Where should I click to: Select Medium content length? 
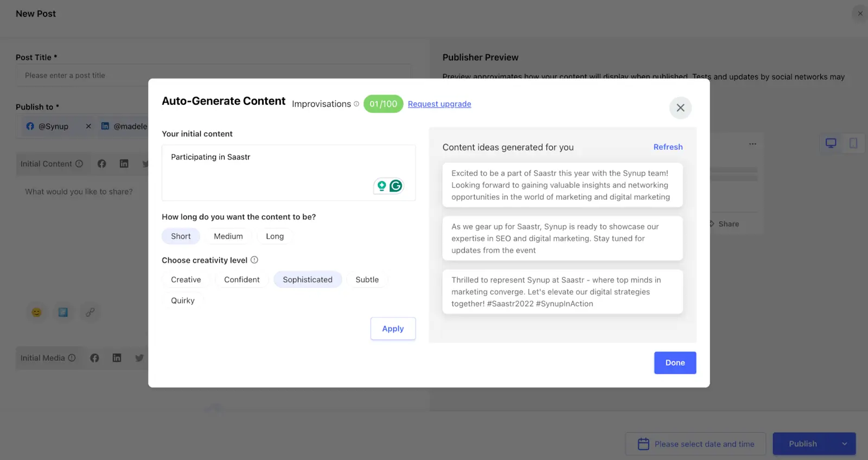click(228, 237)
